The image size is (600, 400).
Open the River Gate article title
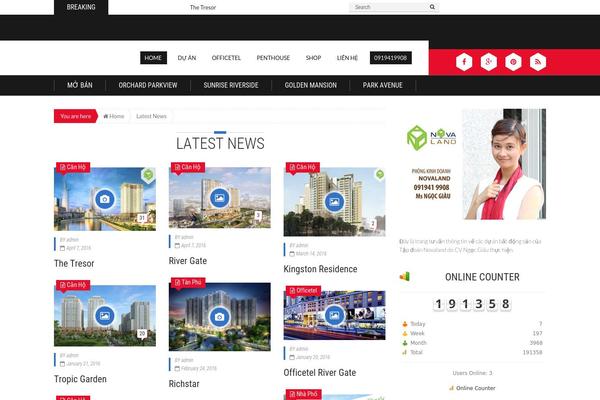point(188,261)
